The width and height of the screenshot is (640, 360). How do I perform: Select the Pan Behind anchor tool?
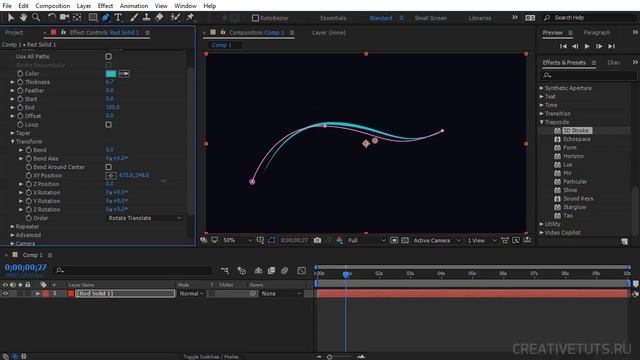(77, 17)
